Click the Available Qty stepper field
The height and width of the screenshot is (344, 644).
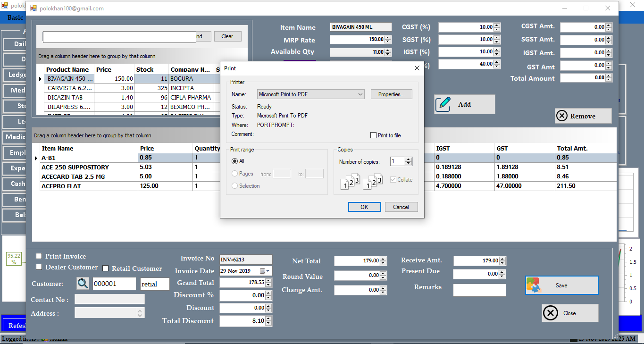pyautogui.click(x=360, y=52)
